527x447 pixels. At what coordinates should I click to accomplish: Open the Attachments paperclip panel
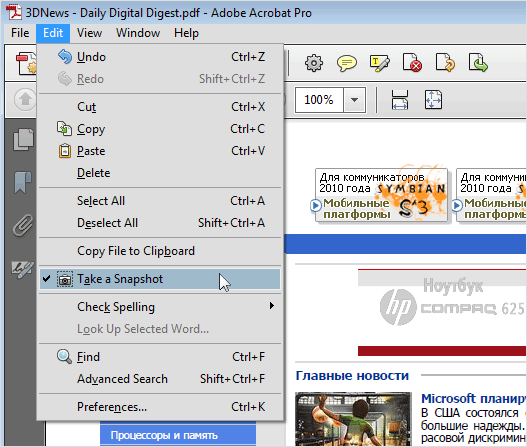pos(23,225)
